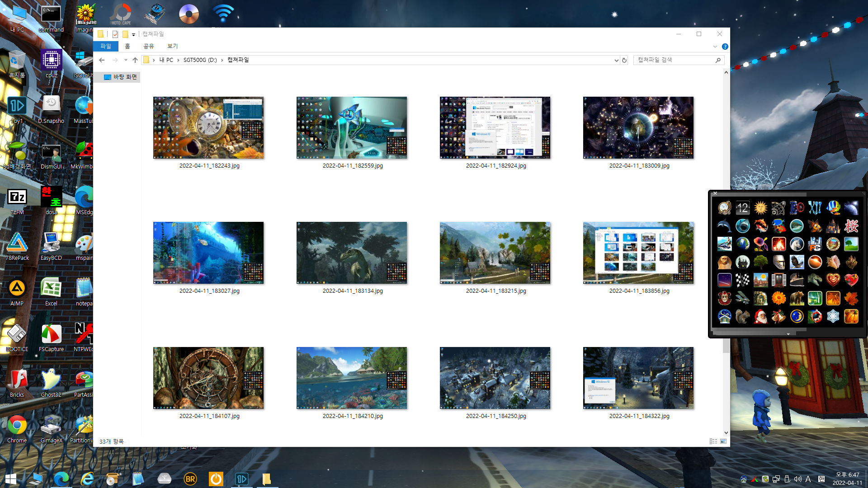The image size is (868, 488).
Task: Choose the bald eagle icon in launcher
Action: 797,262
